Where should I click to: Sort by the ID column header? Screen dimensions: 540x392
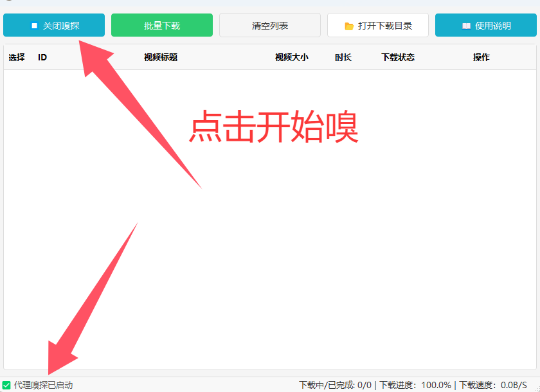pos(42,57)
